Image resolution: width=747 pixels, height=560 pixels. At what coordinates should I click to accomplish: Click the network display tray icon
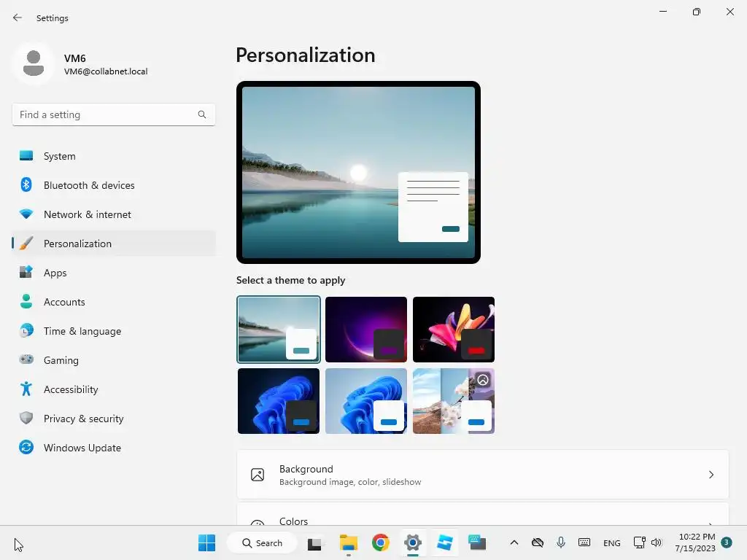click(639, 542)
